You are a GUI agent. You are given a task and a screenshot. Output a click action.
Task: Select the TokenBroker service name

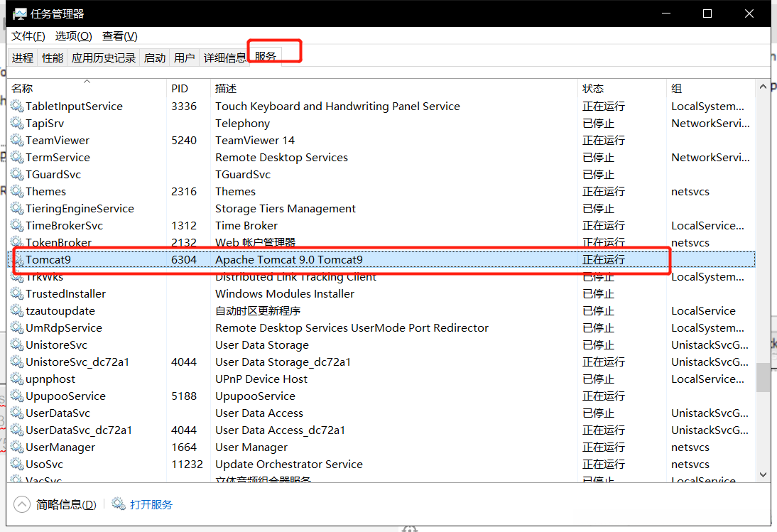tap(58, 243)
